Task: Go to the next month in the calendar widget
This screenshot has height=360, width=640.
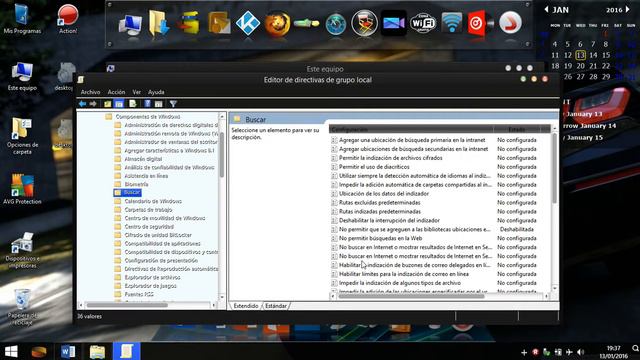Action: click(628, 9)
